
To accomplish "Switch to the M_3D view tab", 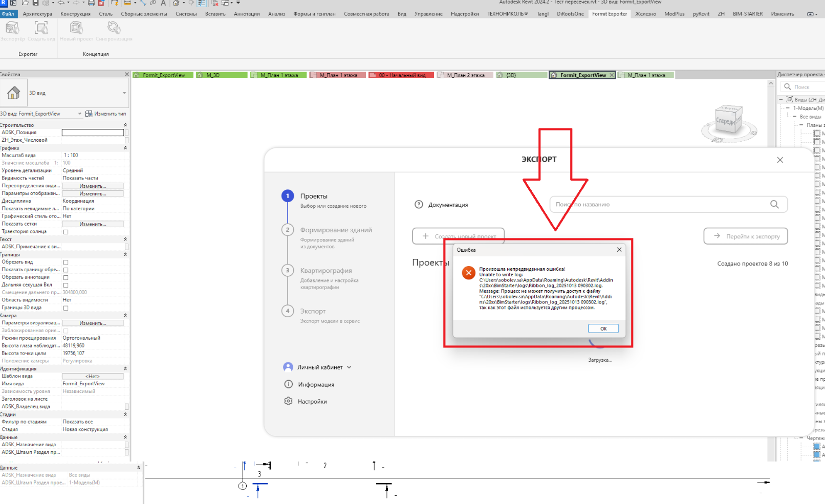I will coord(221,75).
